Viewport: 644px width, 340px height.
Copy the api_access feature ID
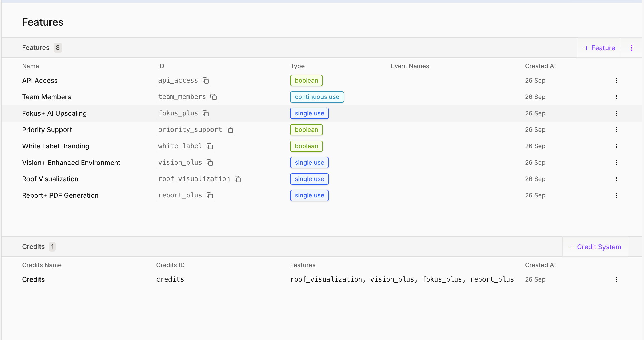click(x=206, y=81)
